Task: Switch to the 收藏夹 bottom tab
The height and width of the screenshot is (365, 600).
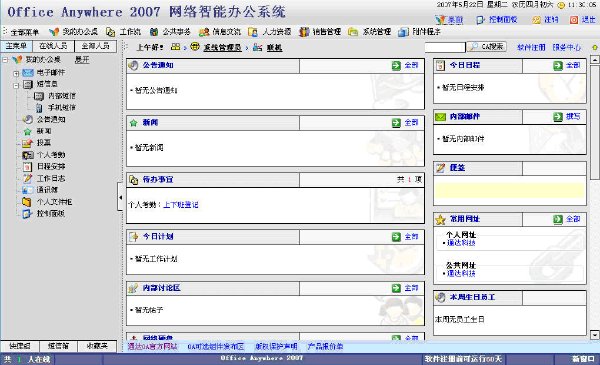Action: point(97,346)
